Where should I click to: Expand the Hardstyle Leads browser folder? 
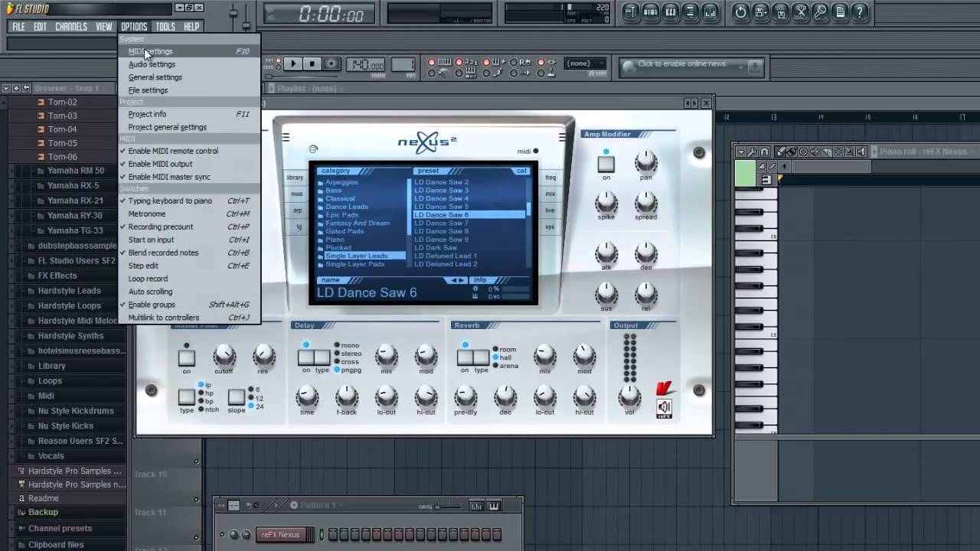69,291
